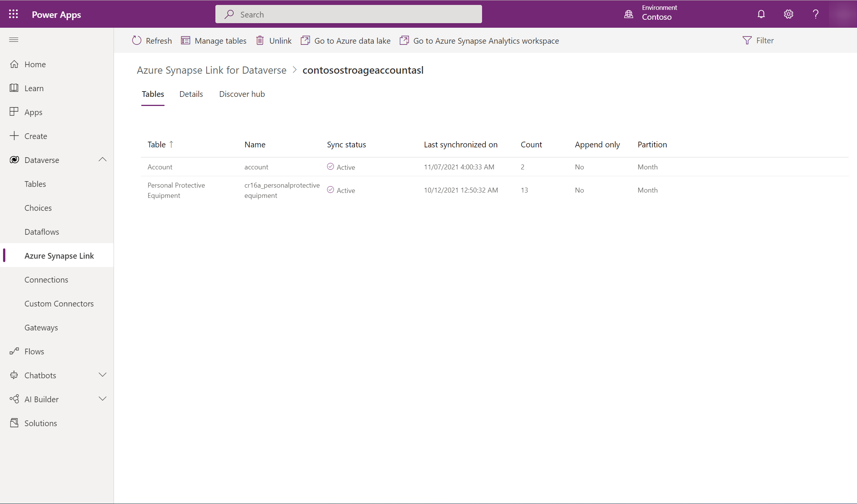The width and height of the screenshot is (857, 504).
Task: Click the Refresh icon to sync data
Action: click(137, 40)
